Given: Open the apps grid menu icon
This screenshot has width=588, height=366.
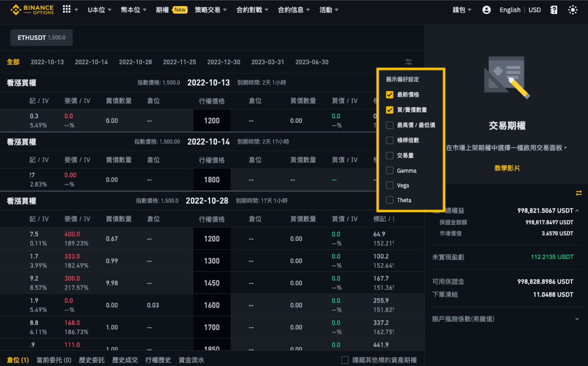Looking at the screenshot, I should click(x=67, y=9).
